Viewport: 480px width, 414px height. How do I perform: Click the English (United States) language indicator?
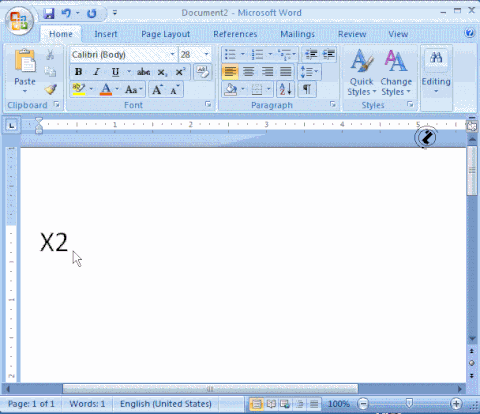pyautogui.click(x=166, y=404)
